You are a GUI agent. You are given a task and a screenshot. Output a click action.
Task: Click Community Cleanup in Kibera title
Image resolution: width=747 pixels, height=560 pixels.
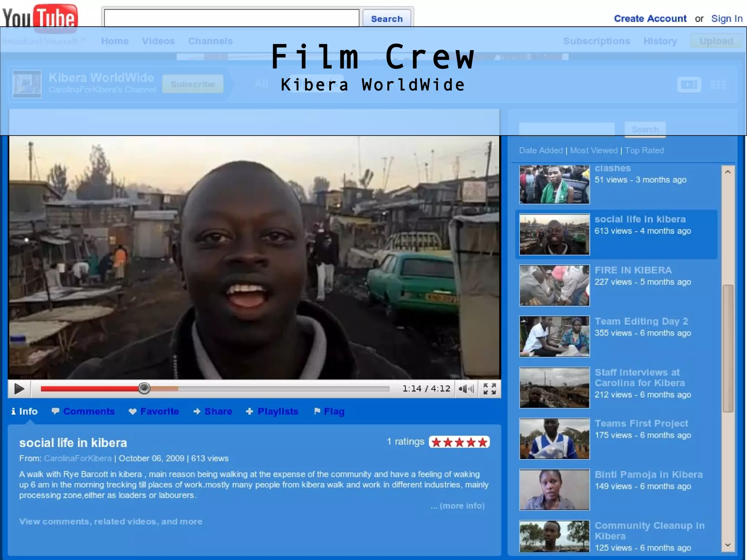(649, 531)
